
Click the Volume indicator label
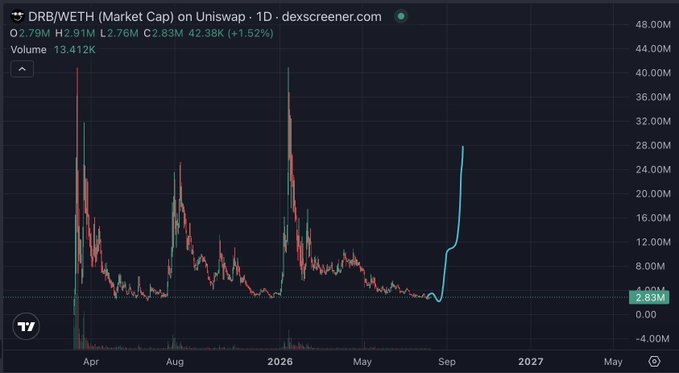29,50
